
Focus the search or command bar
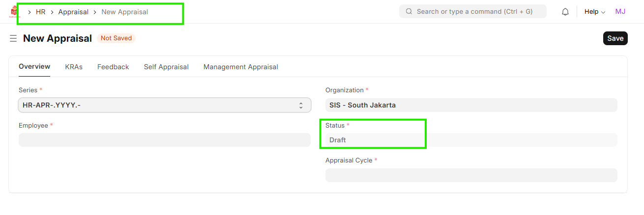[474, 11]
